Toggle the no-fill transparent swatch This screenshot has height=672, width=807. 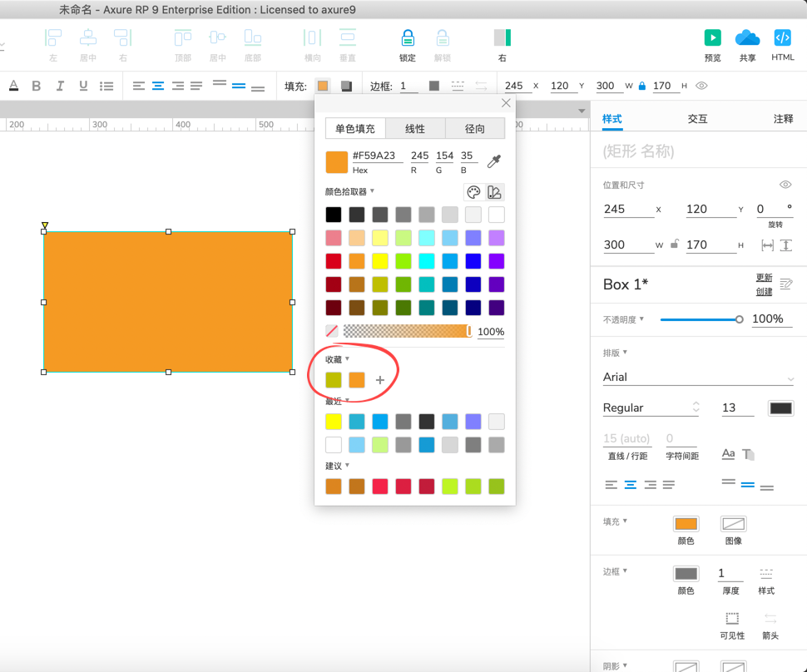332,331
